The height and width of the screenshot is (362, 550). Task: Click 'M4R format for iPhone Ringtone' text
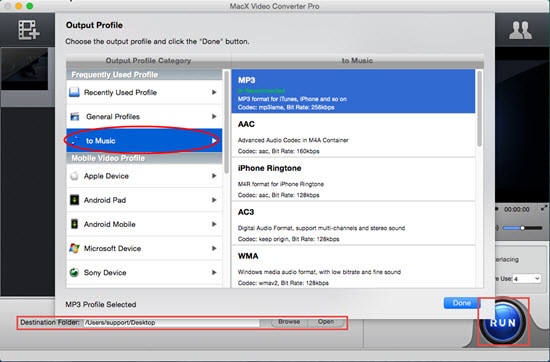[281, 184]
